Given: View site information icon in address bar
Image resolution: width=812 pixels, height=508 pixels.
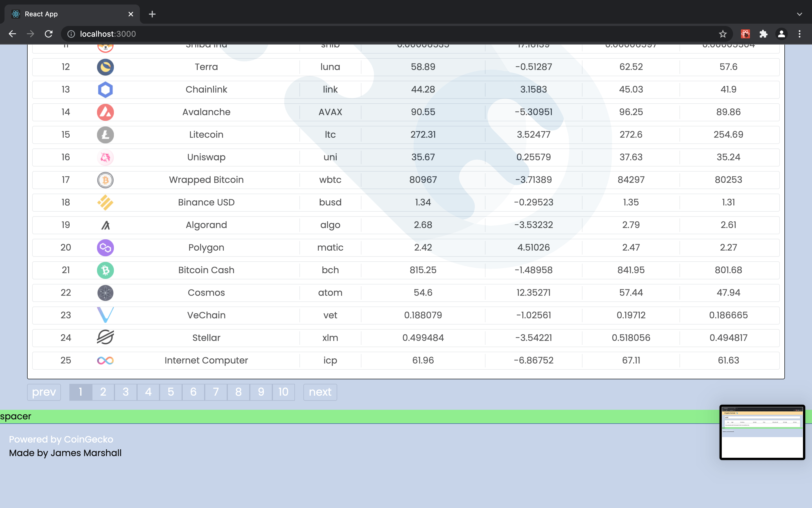Looking at the screenshot, I should 71,34.
